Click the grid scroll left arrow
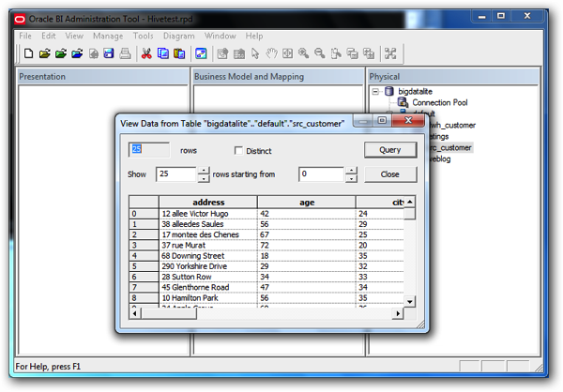 134,313
